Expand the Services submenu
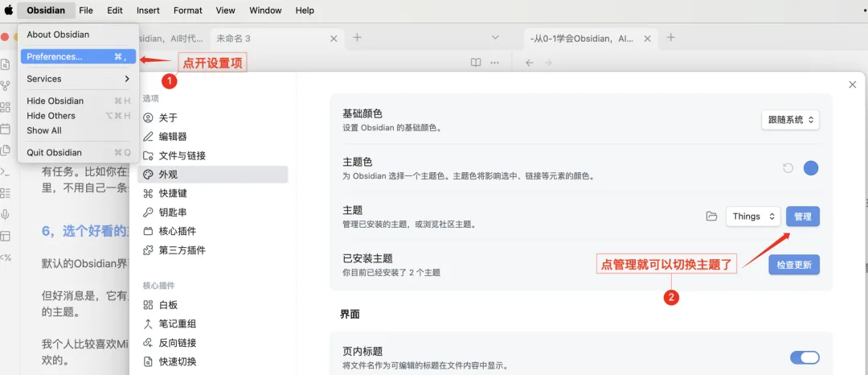Screen dimensions: 868x375 pyautogui.click(x=78, y=79)
